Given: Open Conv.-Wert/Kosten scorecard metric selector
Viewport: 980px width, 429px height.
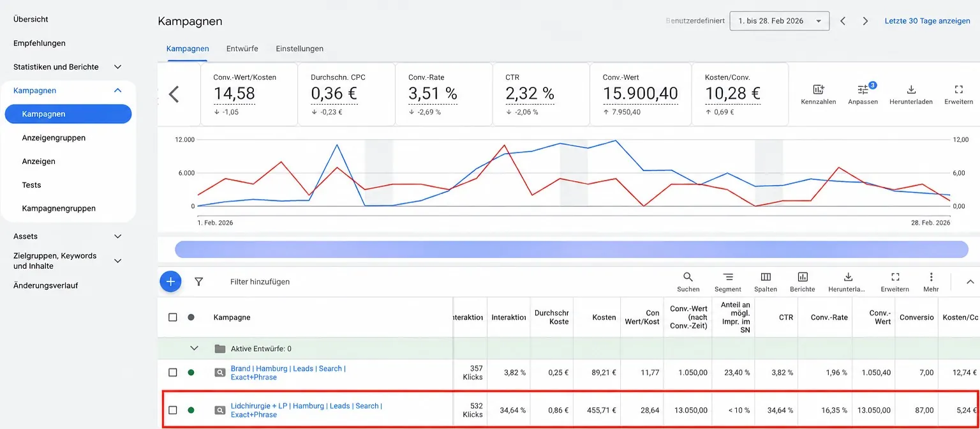Looking at the screenshot, I should click(245, 77).
